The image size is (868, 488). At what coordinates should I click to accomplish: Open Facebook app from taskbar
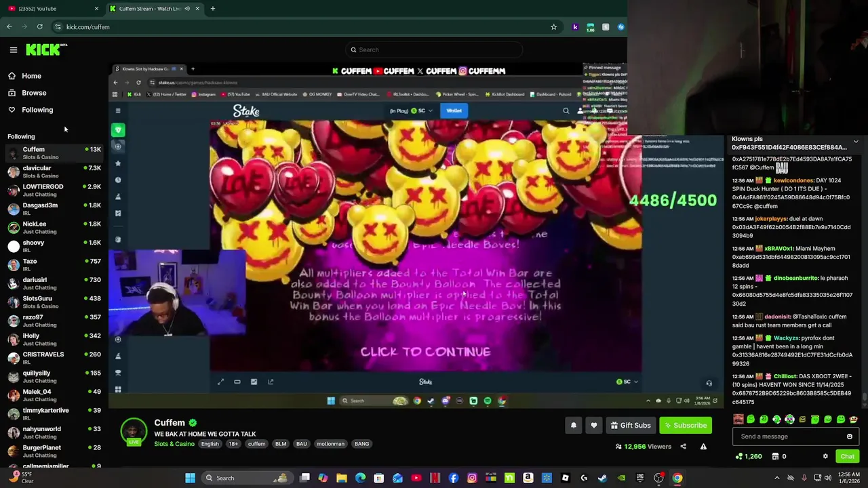click(x=453, y=478)
